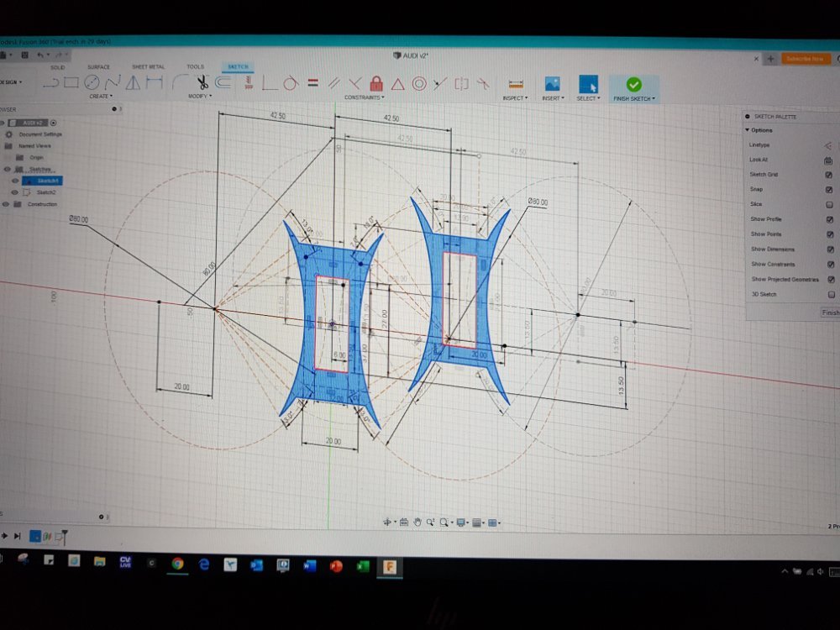Select the Origin folder in browser
840x630 pixels.
pos(36,158)
